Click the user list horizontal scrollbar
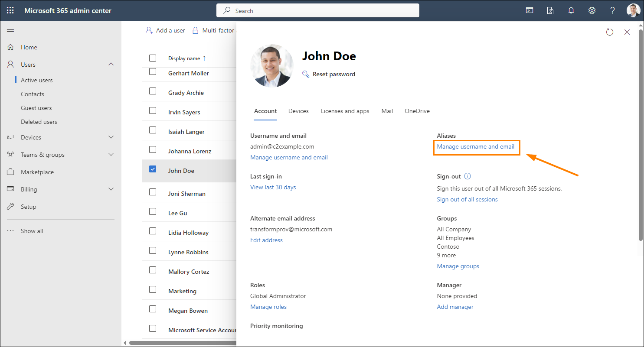The width and height of the screenshot is (644, 347). [183, 343]
